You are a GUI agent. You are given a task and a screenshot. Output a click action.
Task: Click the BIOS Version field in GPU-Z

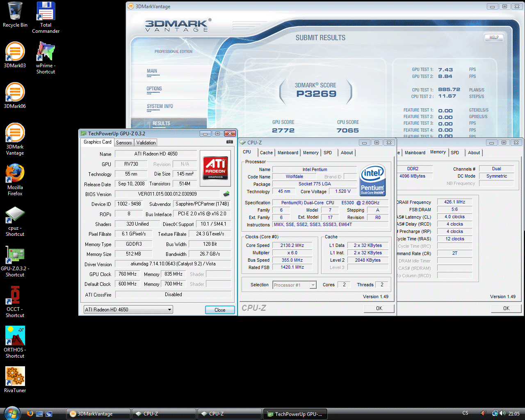[167, 194]
